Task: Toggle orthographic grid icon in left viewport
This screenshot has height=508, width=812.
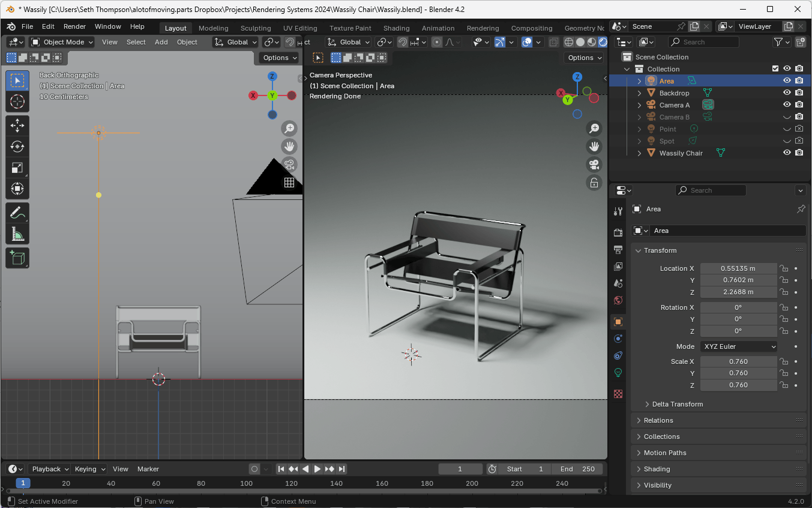Action: tap(289, 183)
